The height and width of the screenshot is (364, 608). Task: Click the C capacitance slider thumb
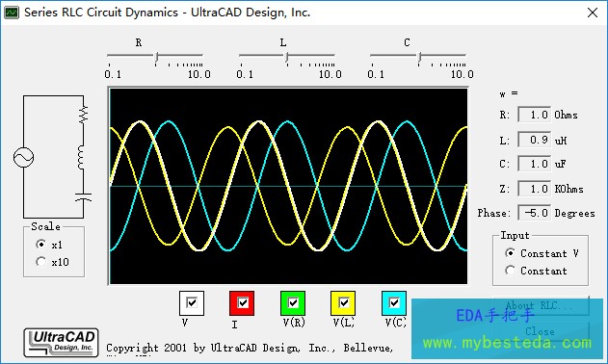click(419, 57)
